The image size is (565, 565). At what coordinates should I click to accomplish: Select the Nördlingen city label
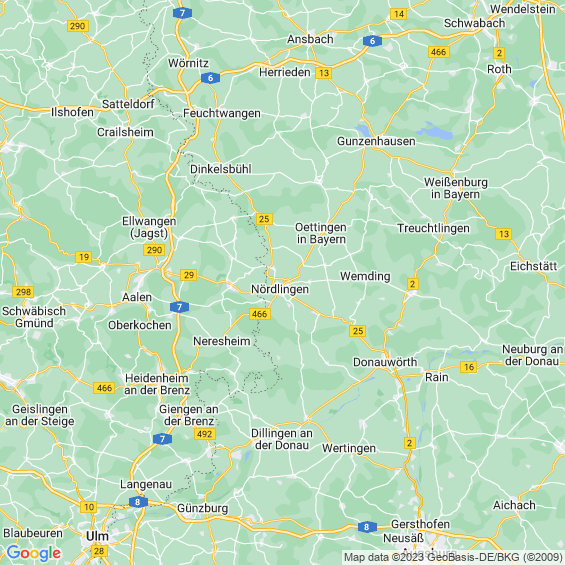pos(280,289)
